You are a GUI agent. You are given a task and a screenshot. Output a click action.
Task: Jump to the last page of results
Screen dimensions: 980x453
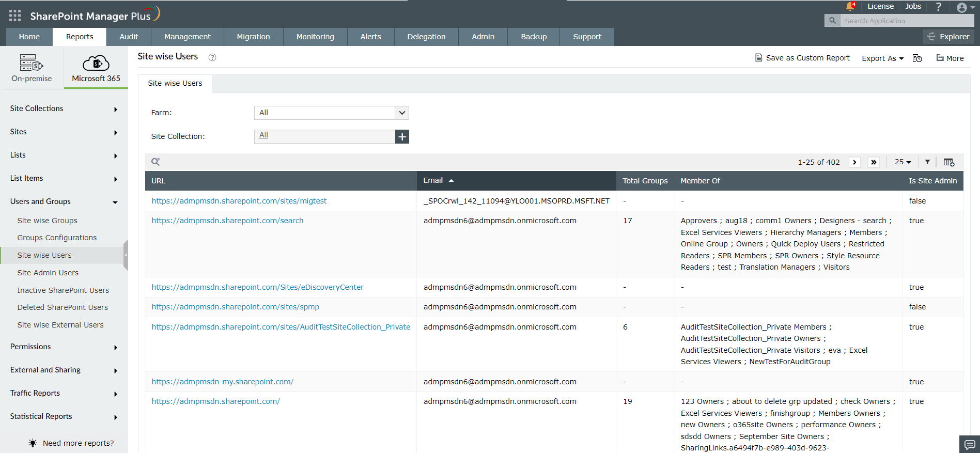click(x=874, y=162)
